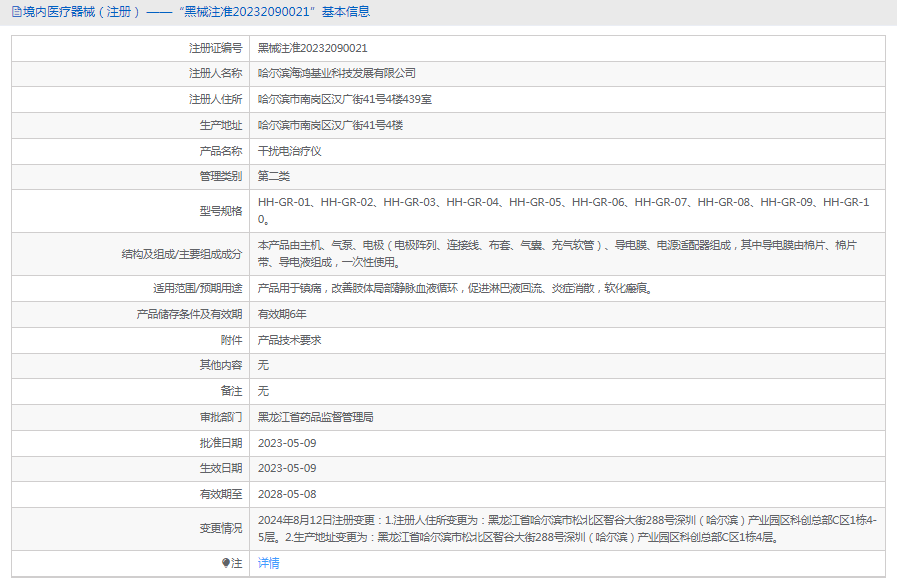Select the registration number value 黑械注准20232090021
Screen dimensions: 897x587
point(312,48)
